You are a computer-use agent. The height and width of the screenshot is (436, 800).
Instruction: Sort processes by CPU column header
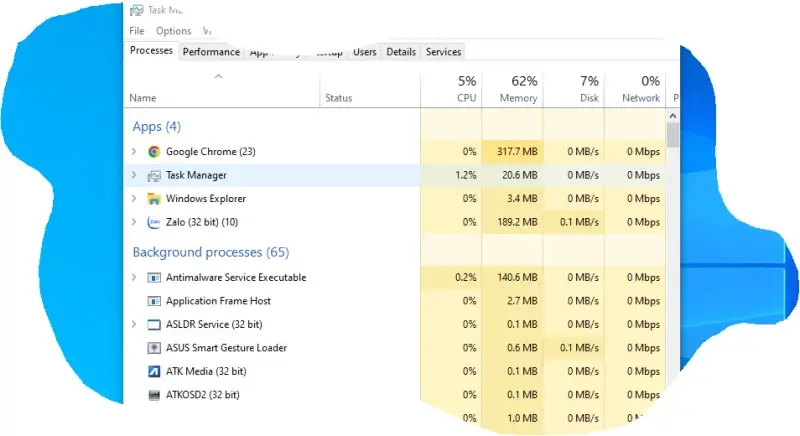(x=465, y=89)
